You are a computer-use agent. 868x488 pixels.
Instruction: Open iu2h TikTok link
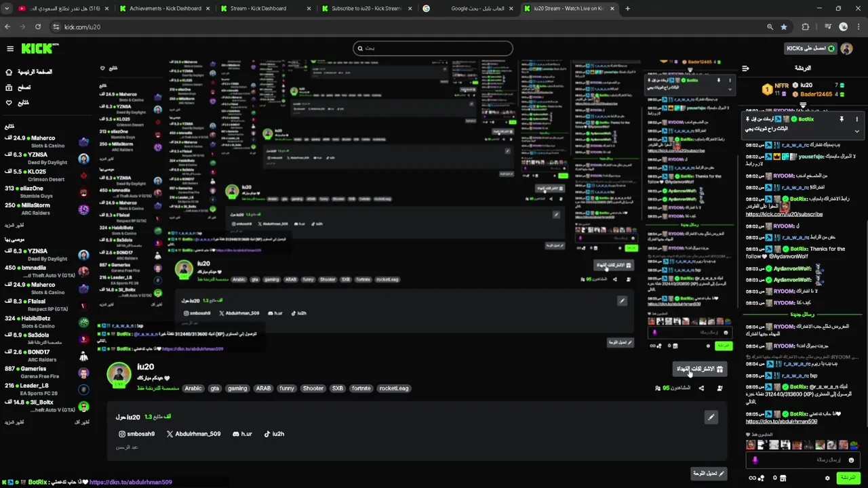(274, 434)
